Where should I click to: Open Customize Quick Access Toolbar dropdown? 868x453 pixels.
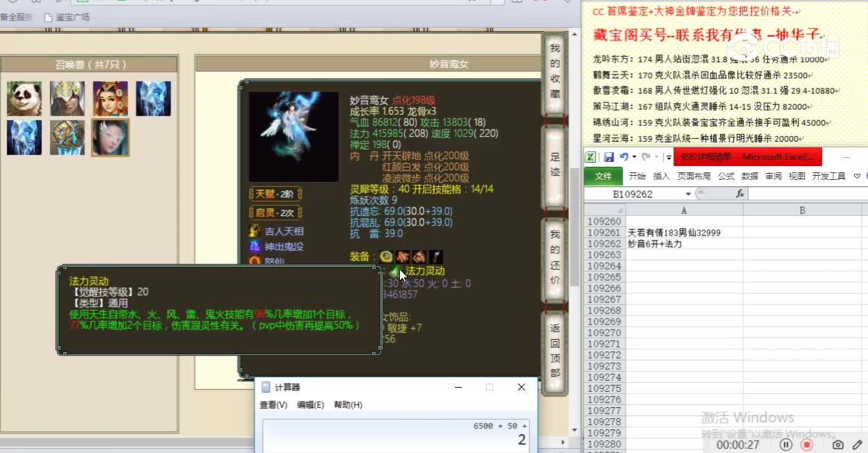(x=668, y=157)
